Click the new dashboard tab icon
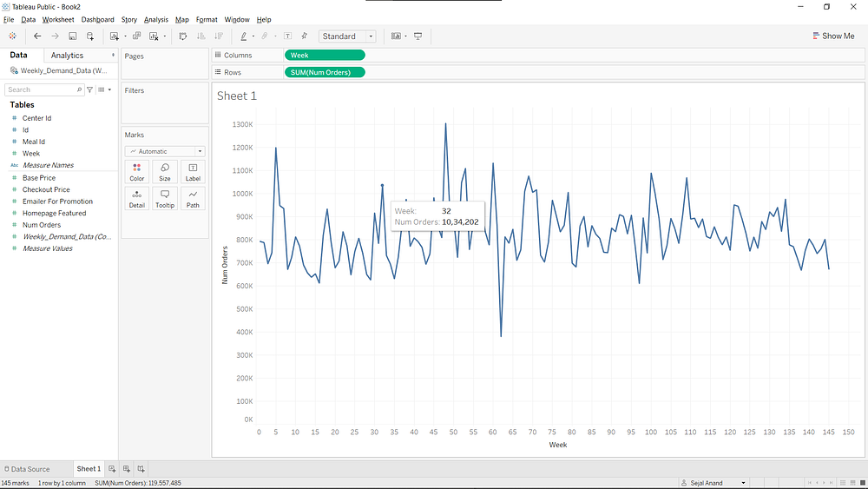Screen dimensions: 868x489 [x=126, y=469]
